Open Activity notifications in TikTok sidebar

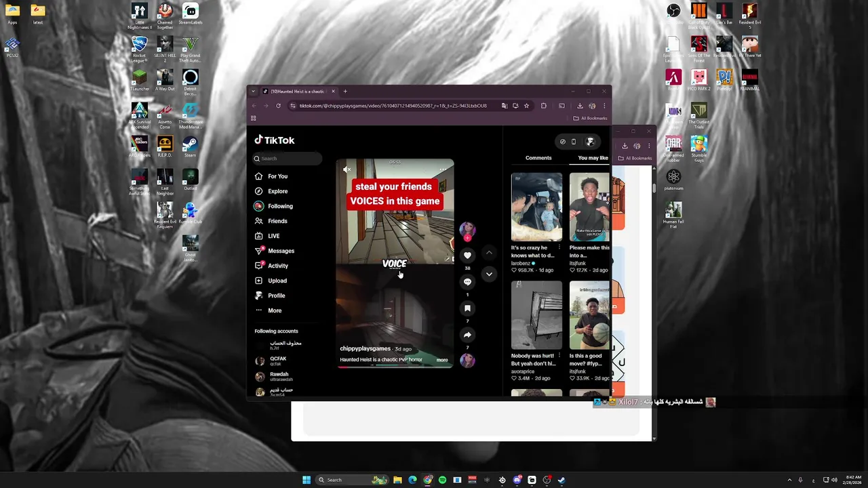tap(271, 266)
